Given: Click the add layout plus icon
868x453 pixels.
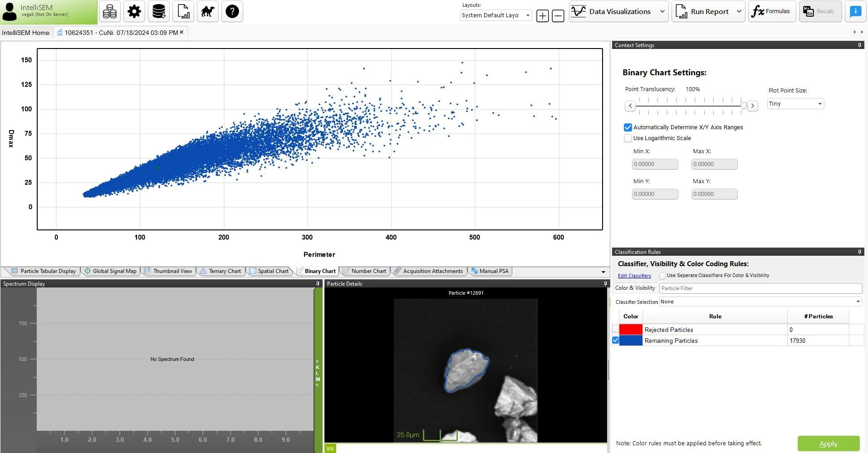Looking at the screenshot, I should tap(542, 16).
